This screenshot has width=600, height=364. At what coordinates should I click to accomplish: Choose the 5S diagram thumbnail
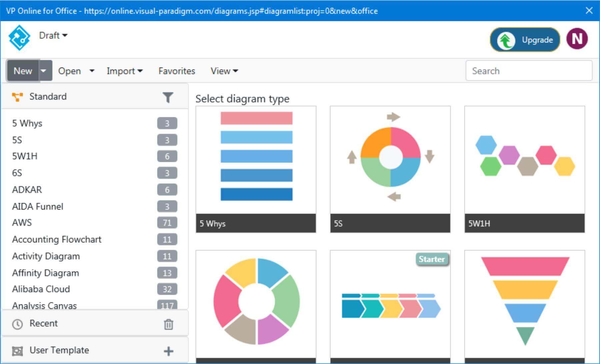pos(390,160)
